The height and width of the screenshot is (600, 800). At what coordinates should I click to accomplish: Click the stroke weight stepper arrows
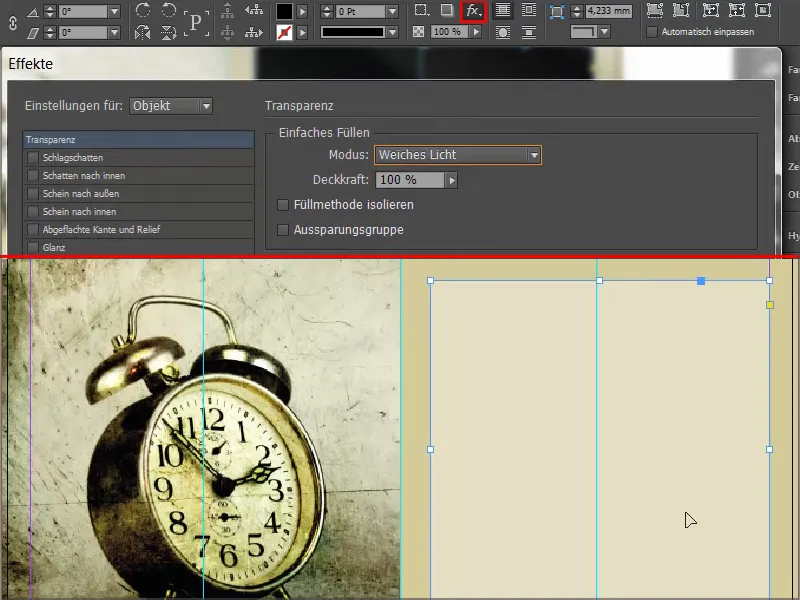point(327,11)
